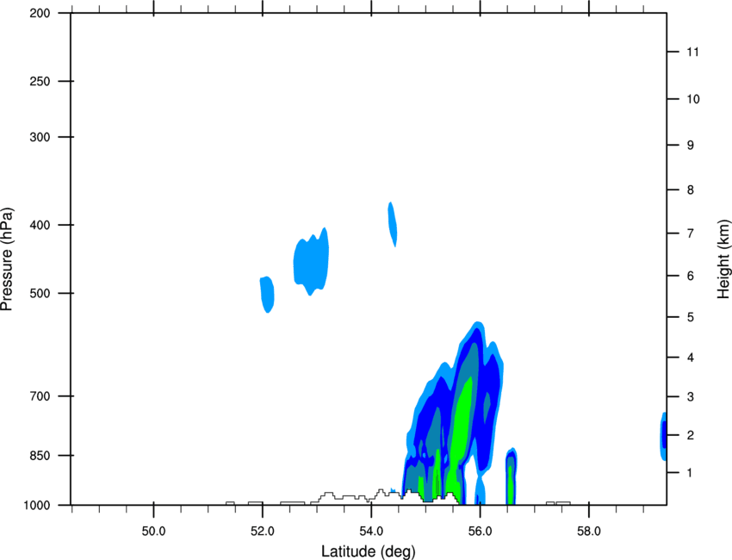Click height tick label 6
732x560 pixels.
click(691, 276)
